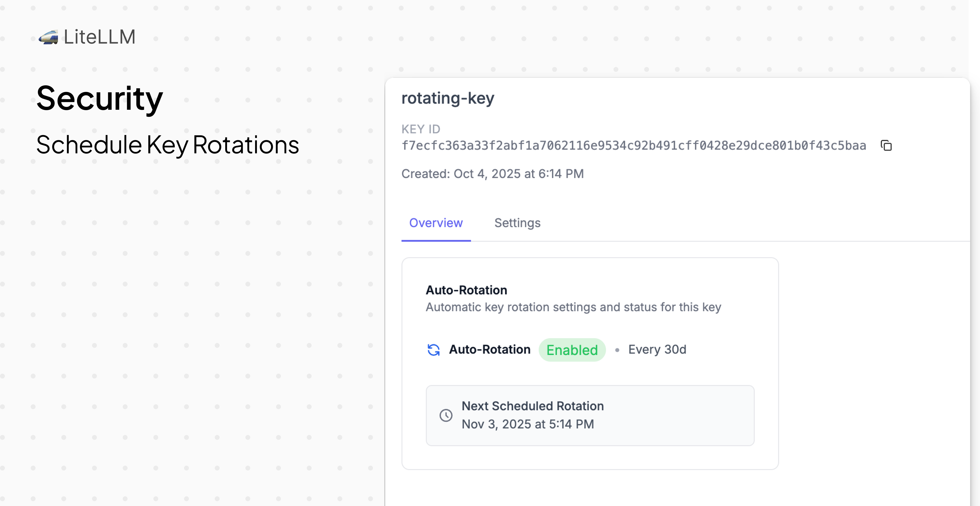Click the Auto-Rotation card heading
The height and width of the screenshot is (506, 980).
click(466, 290)
